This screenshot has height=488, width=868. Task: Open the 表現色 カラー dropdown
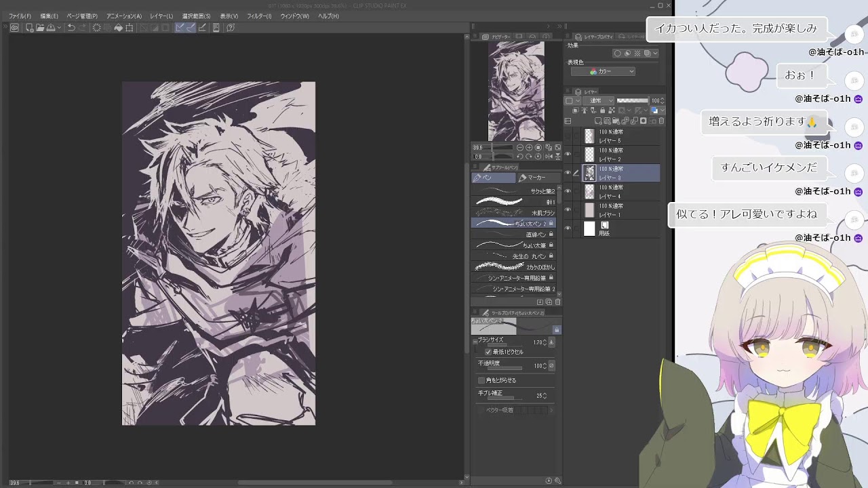pyautogui.click(x=603, y=71)
